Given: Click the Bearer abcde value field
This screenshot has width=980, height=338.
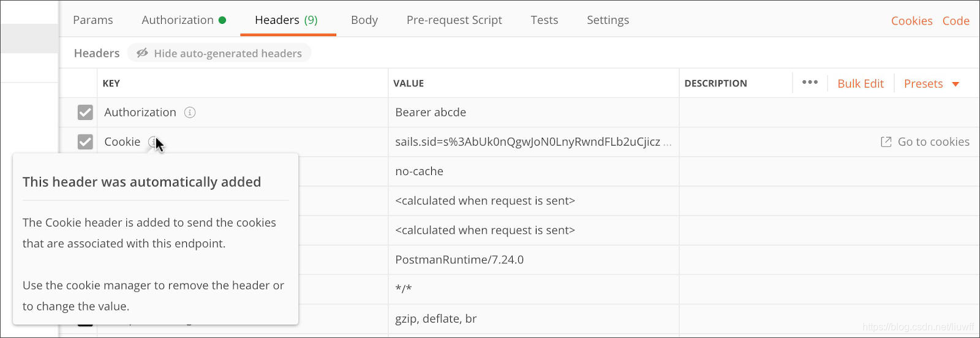Looking at the screenshot, I should (x=430, y=113).
